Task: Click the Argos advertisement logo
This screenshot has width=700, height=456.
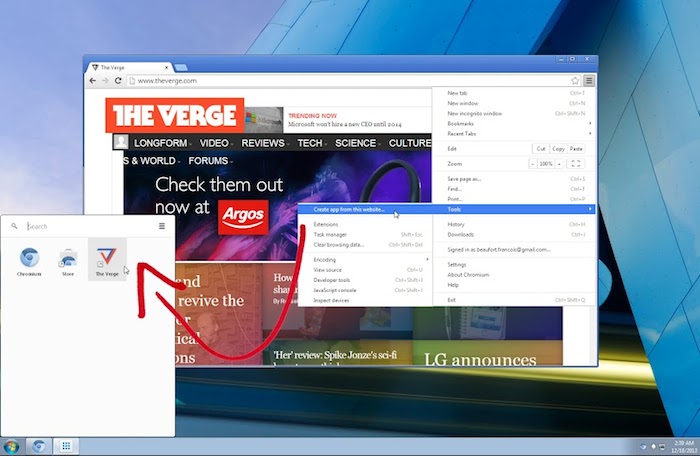Action: 243,217
